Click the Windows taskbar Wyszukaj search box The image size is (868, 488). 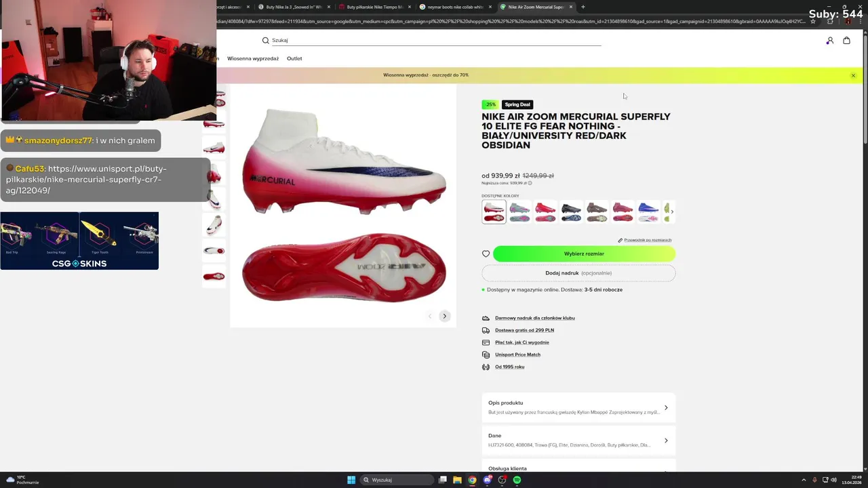(x=398, y=480)
